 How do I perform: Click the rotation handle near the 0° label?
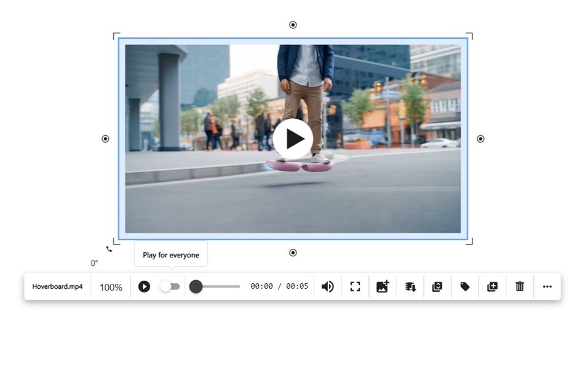tap(109, 249)
